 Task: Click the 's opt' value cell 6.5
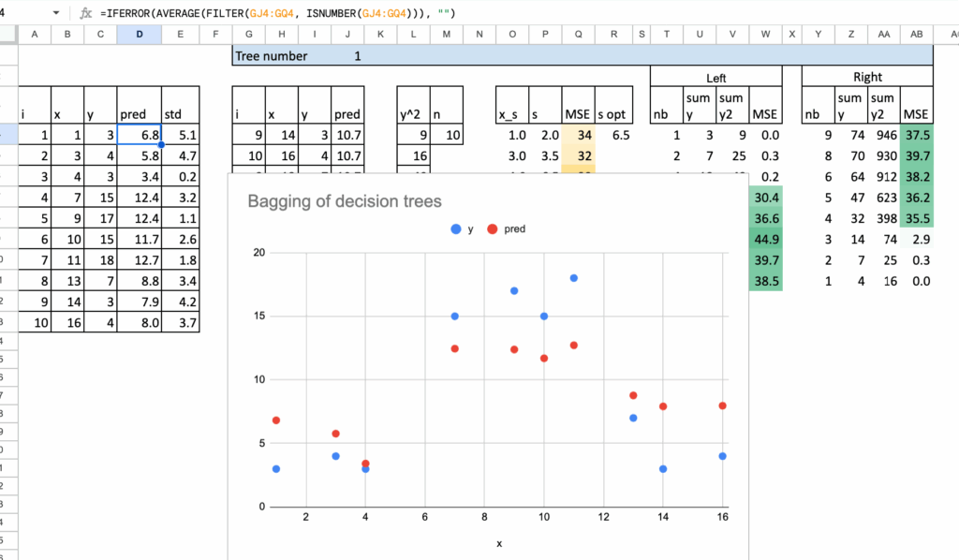tap(619, 135)
